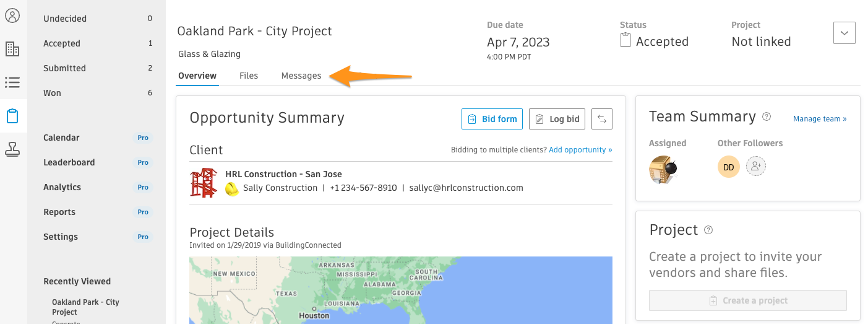Open the DD follower avatar
Screen dimensions: 868x324
pos(729,167)
